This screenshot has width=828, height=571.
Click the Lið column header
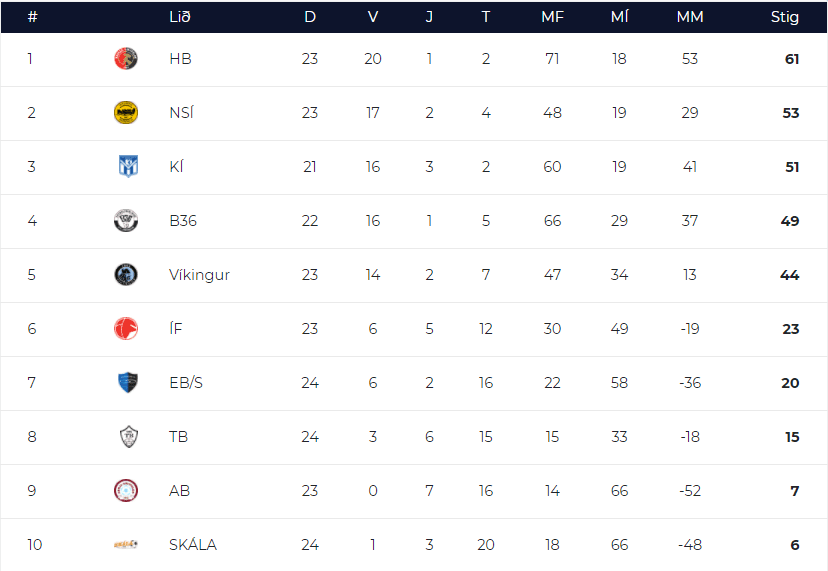point(180,17)
